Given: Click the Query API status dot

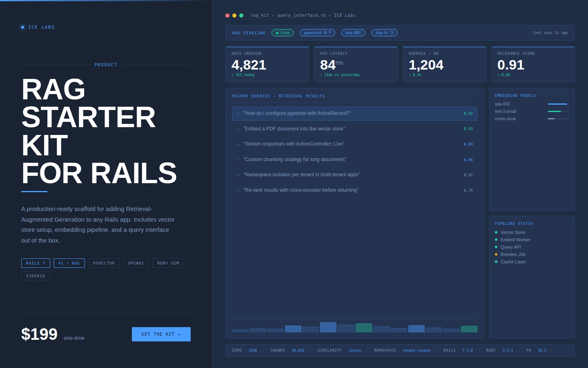Looking at the screenshot, I should click(x=496, y=247).
